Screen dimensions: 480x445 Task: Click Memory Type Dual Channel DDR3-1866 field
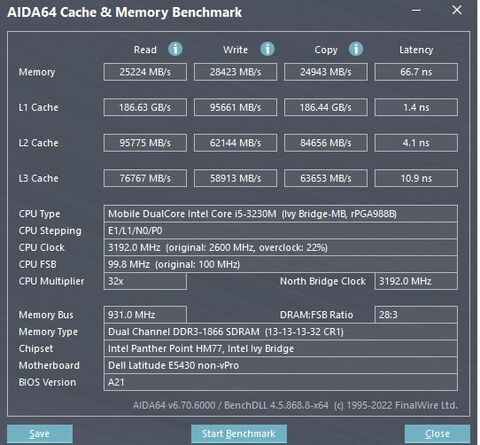tap(281, 332)
